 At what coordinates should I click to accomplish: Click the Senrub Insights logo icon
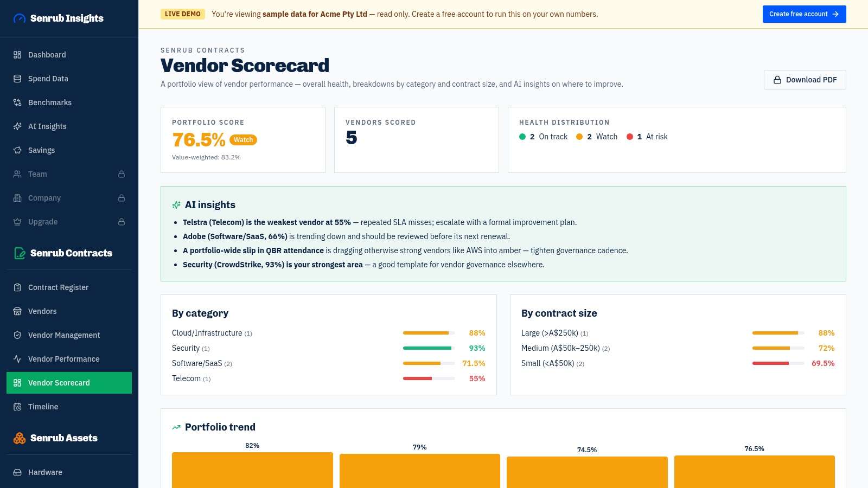pyautogui.click(x=20, y=18)
